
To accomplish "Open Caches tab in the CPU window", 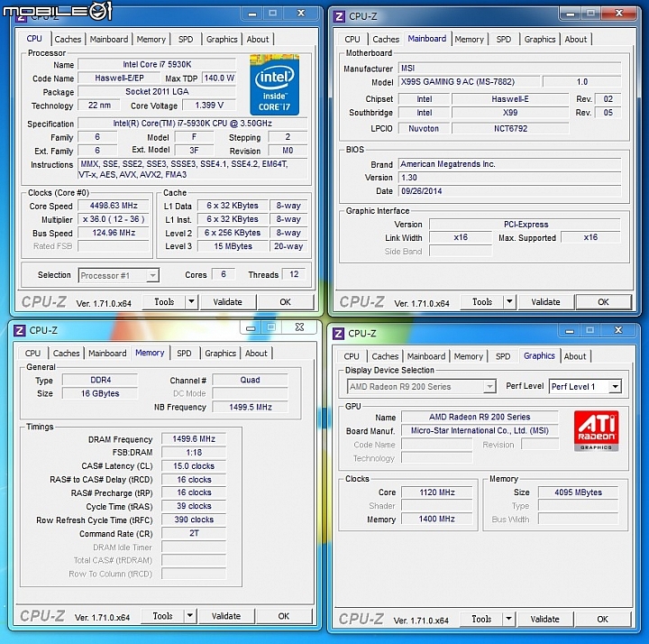I will [68, 40].
